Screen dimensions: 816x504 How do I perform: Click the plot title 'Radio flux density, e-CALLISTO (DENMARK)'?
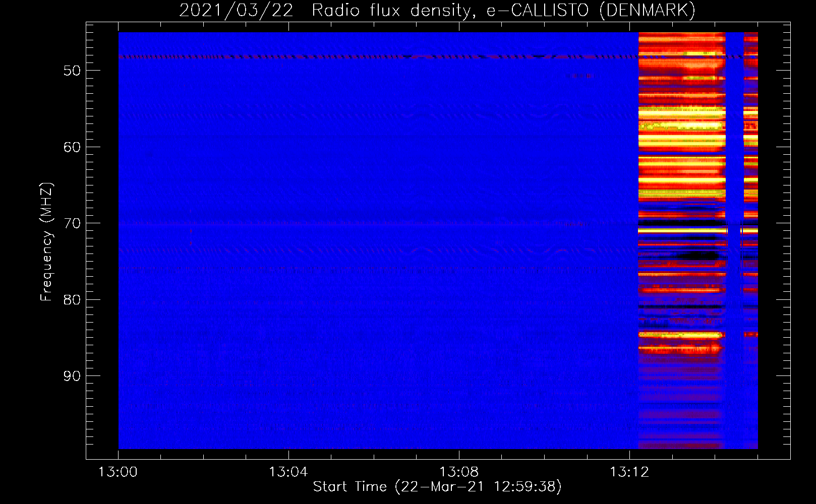point(504,10)
